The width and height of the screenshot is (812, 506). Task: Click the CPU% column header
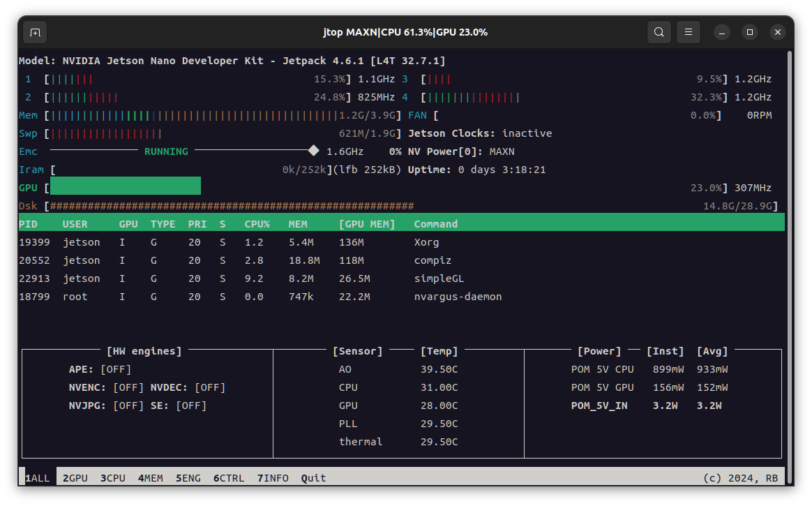(257, 224)
